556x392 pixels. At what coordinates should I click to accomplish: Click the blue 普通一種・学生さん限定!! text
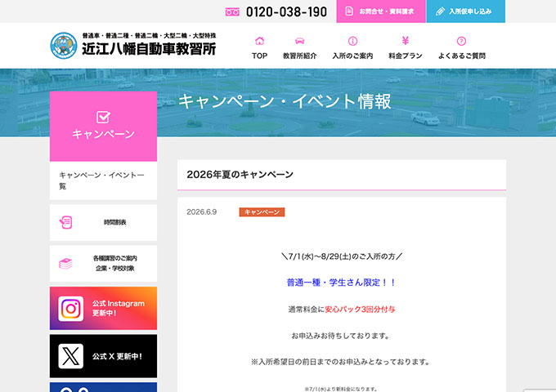(x=341, y=283)
